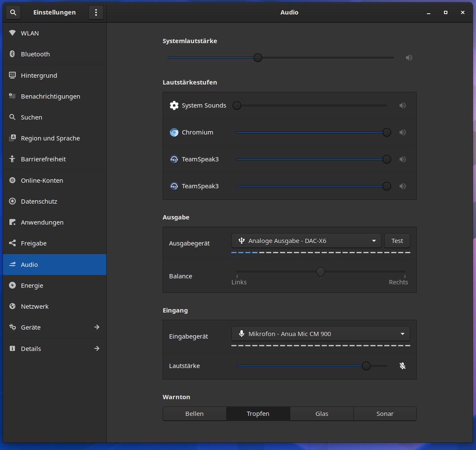
Task: Click the Hintergrund sidebar label
Action: (39, 75)
